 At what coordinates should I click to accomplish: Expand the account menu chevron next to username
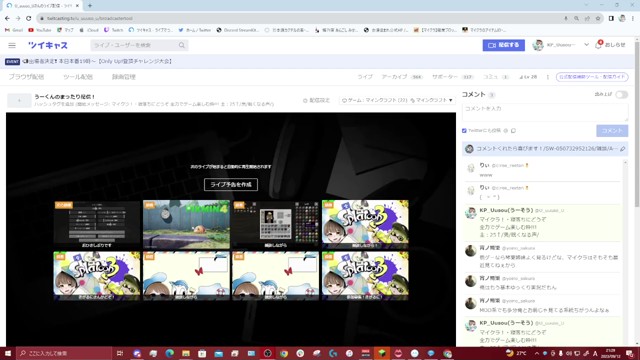coord(586,45)
